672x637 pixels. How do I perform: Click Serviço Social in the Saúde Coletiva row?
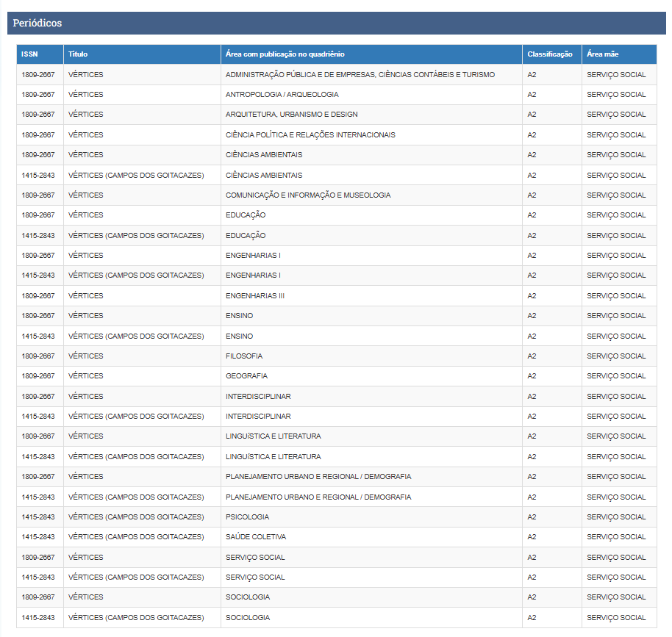[616, 537]
